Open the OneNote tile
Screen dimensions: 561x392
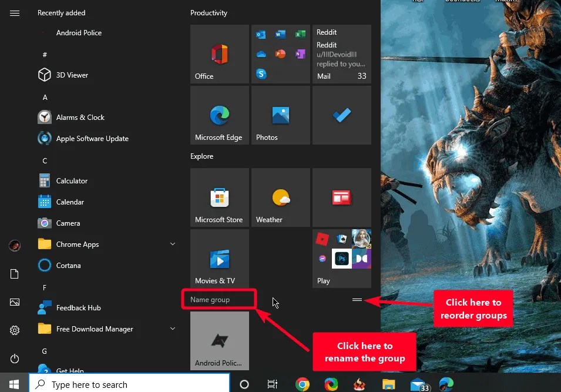[x=300, y=54]
